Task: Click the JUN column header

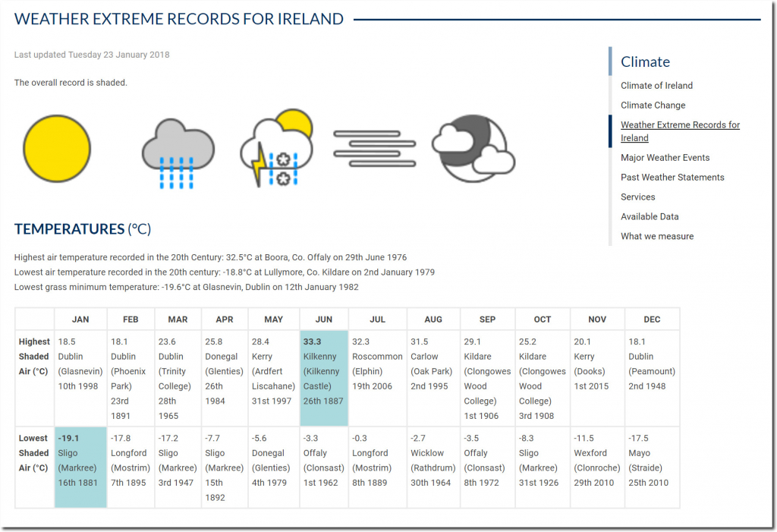Action: click(x=324, y=320)
